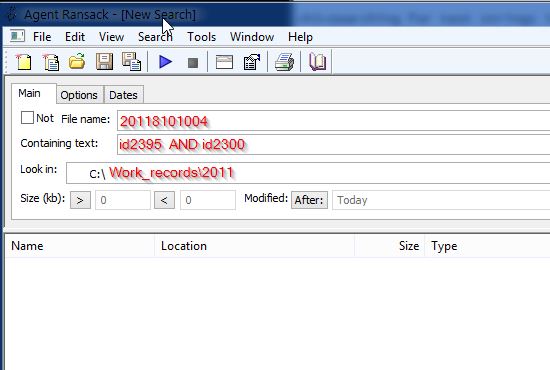Switch to the Options tab

(x=80, y=95)
